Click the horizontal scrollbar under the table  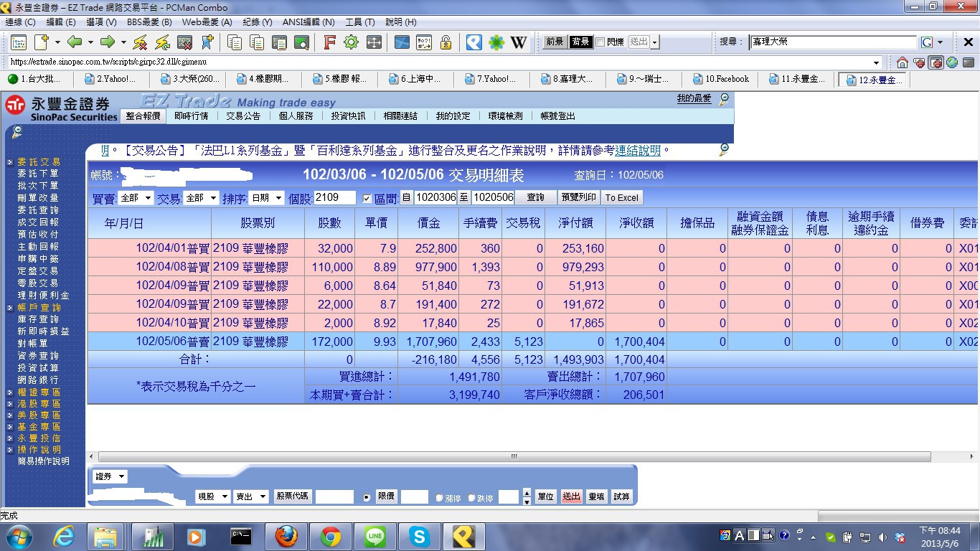click(x=514, y=456)
